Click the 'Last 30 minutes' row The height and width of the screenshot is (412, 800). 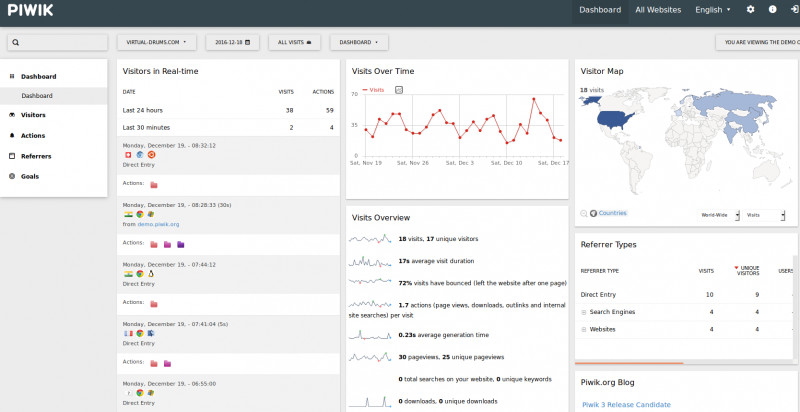228,127
